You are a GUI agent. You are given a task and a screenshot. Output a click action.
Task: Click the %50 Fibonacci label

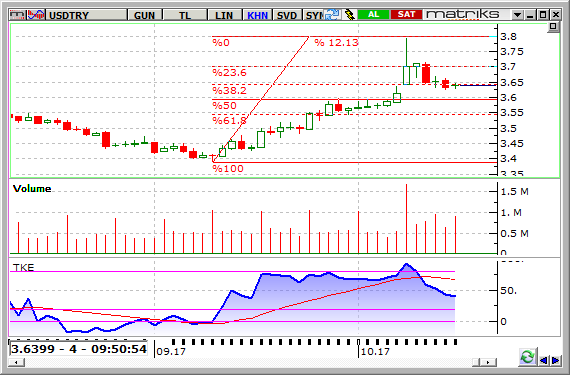[x=225, y=106]
